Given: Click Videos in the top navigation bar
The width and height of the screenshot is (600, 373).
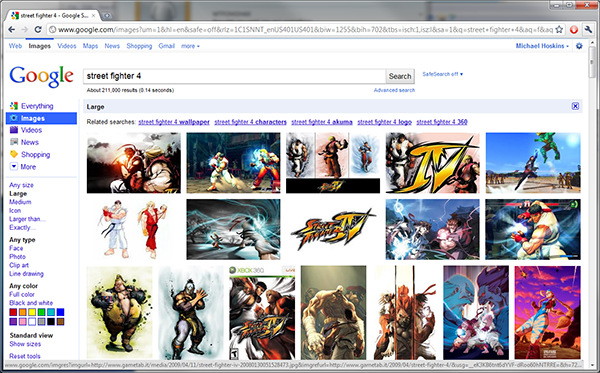Looking at the screenshot, I should tap(67, 46).
